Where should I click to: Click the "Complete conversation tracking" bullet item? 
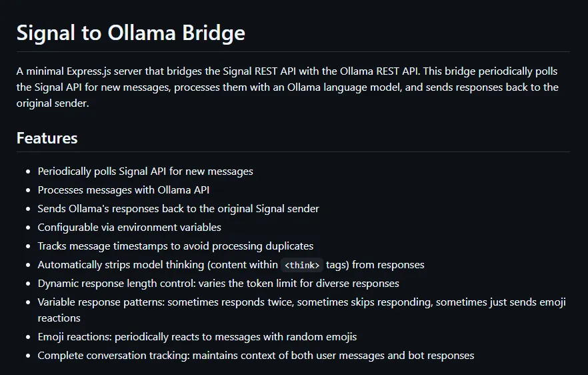[255, 356]
